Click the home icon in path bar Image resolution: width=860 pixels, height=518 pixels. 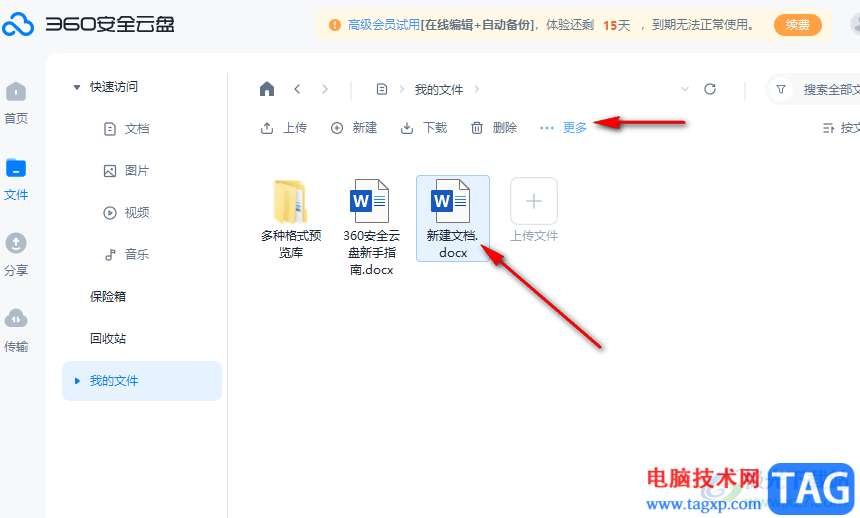pyautogui.click(x=267, y=89)
